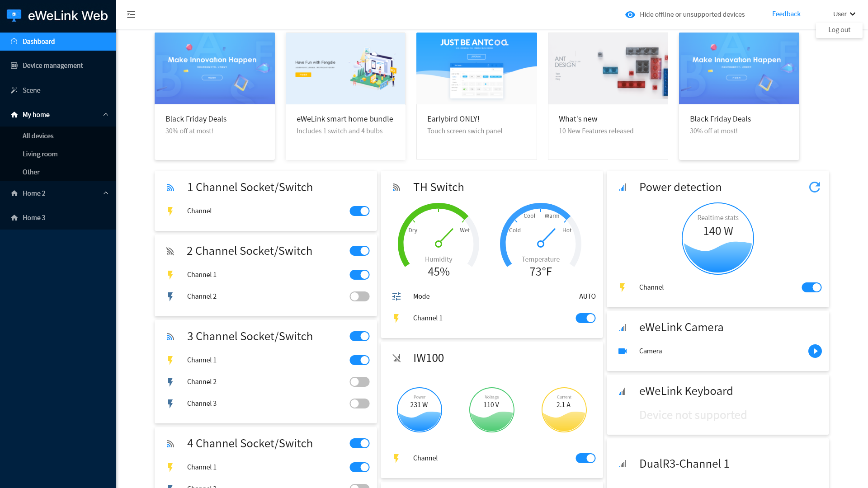The width and height of the screenshot is (868, 488).
Task: Click the power detection refresh icon
Action: (x=815, y=187)
